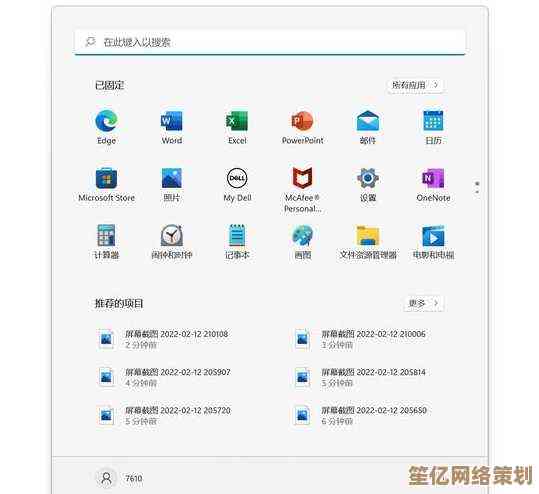Viewport: 539px width, 494px height.
Task: Open McAfee Personal Security
Action: pyautogui.click(x=302, y=189)
